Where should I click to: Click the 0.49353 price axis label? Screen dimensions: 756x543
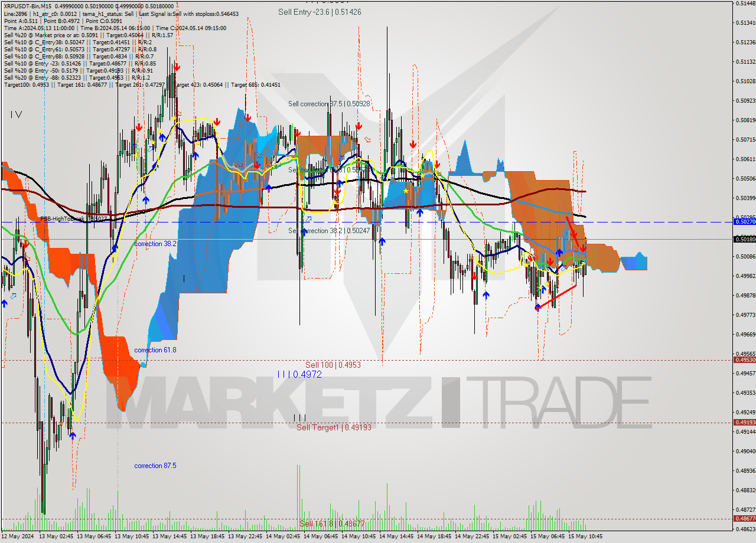[745, 393]
